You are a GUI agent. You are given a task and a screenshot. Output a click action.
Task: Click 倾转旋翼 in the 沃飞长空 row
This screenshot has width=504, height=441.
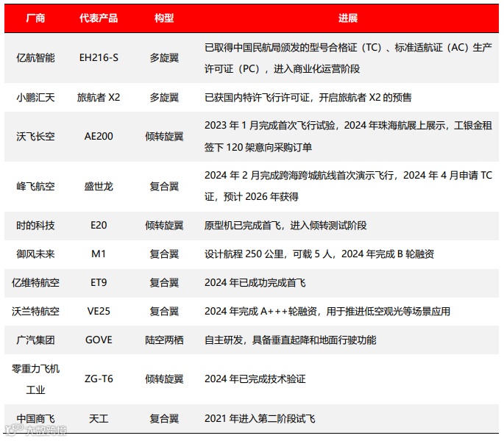164,137
